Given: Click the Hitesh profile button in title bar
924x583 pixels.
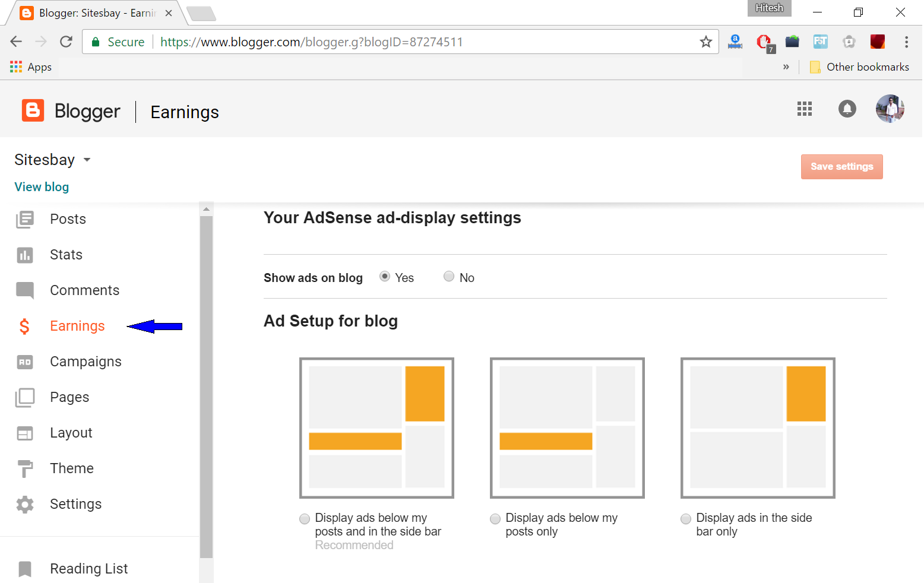Looking at the screenshot, I should click(770, 8).
